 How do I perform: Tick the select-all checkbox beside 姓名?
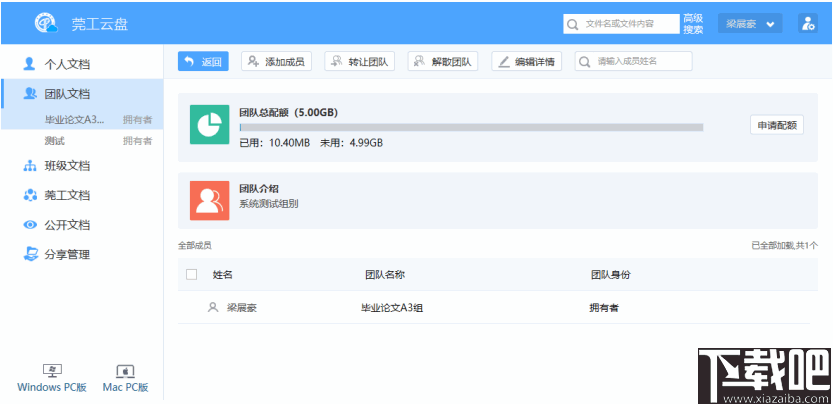(191, 274)
